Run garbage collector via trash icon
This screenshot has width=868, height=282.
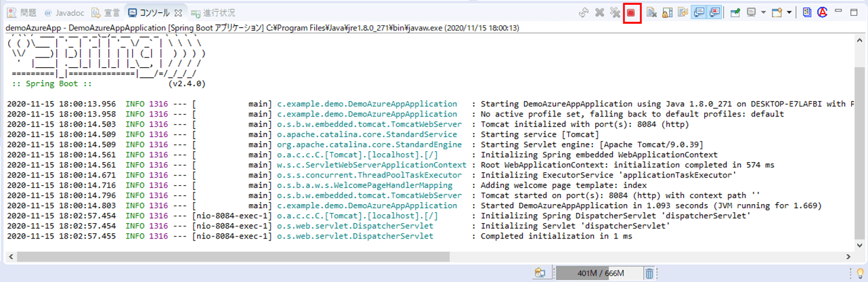click(649, 273)
